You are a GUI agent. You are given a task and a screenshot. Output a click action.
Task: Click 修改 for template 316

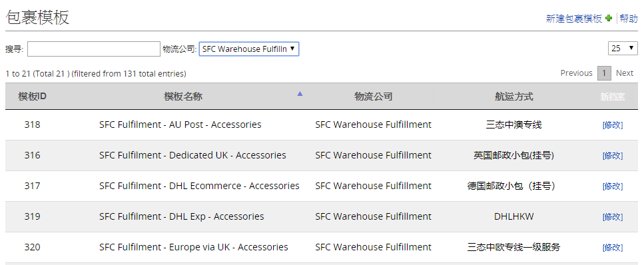pos(613,156)
